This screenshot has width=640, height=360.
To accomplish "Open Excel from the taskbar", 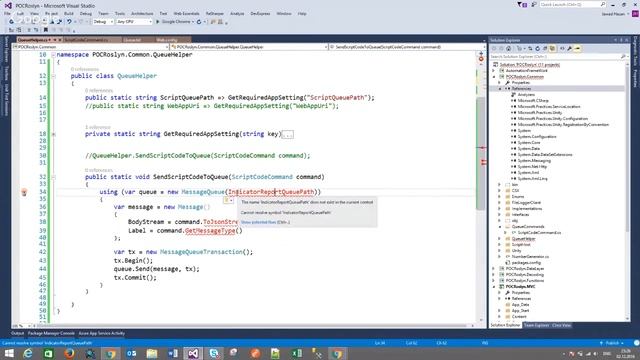I will (297, 353).
